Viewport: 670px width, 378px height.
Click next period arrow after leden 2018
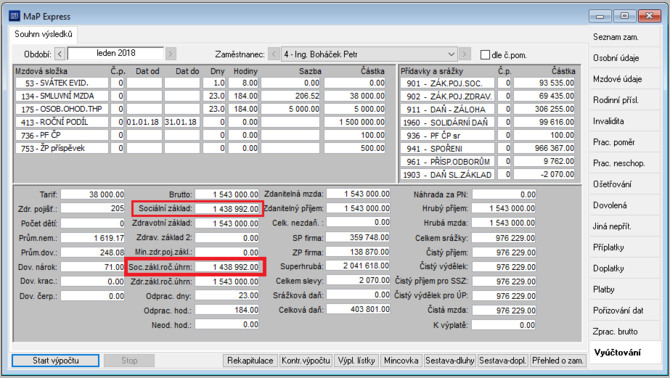click(x=170, y=54)
